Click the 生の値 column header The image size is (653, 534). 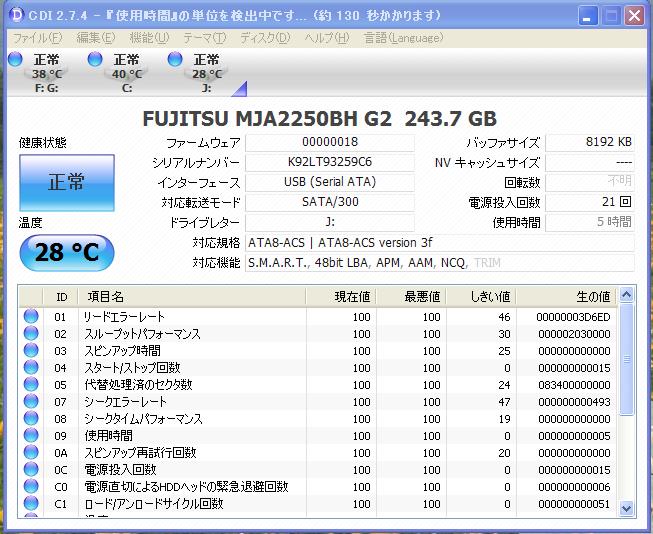(593, 296)
